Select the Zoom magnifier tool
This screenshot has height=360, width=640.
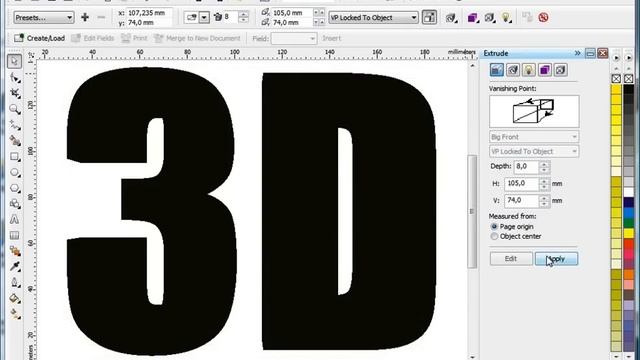click(x=15, y=109)
